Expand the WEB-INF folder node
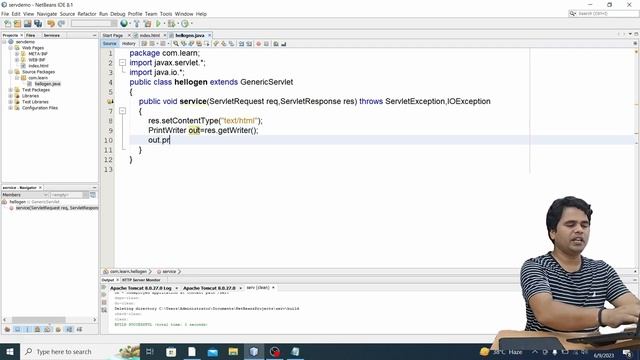The image size is (640, 360). click(x=17, y=60)
